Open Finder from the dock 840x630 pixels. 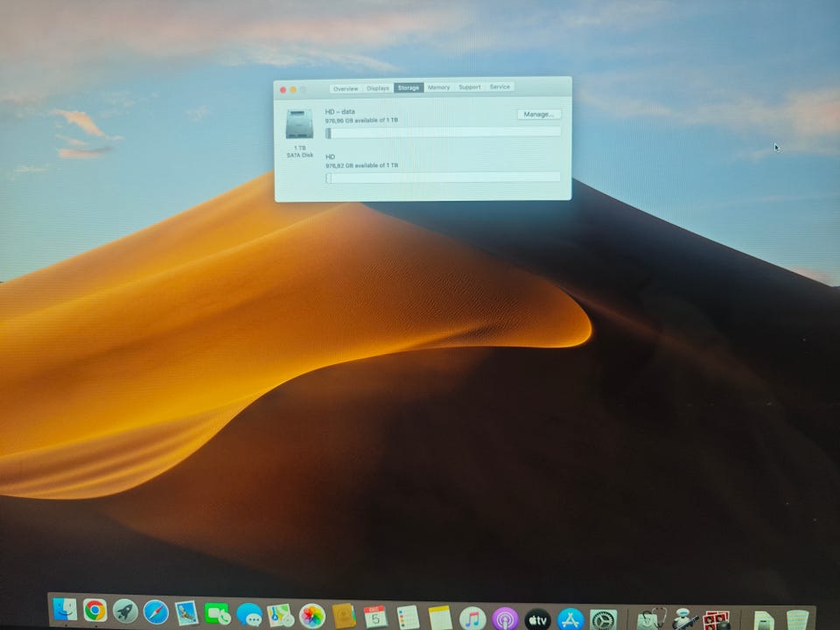(65, 610)
